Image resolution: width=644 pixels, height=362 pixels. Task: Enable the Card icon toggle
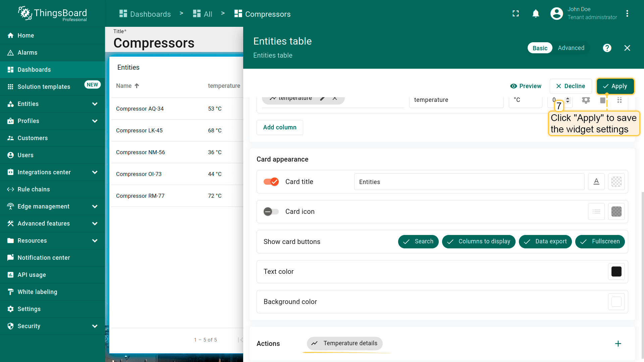(x=271, y=212)
